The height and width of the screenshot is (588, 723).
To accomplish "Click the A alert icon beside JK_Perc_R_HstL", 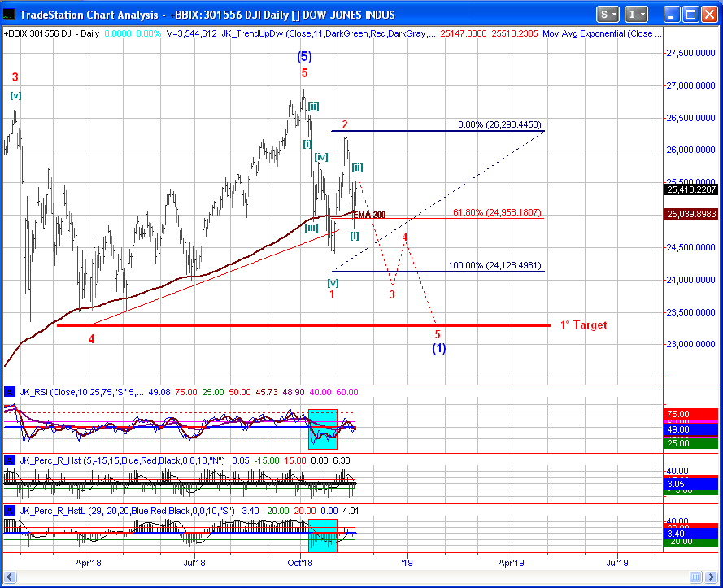I will [x=9, y=511].
